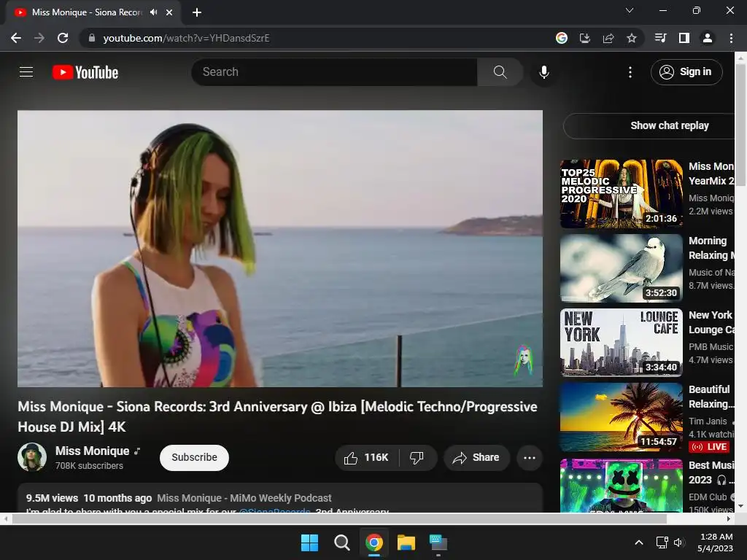Open YouTube settings three-dot menu
Screen dimensions: 747x560
point(630,72)
